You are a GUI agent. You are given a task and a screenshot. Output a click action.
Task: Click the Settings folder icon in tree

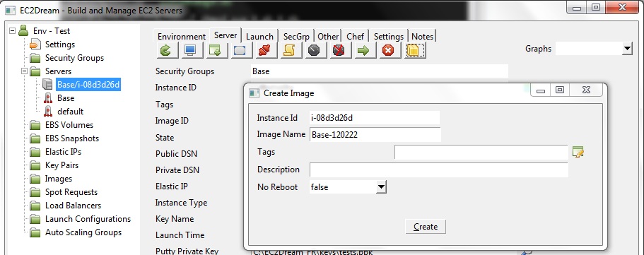click(x=35, y=45)
